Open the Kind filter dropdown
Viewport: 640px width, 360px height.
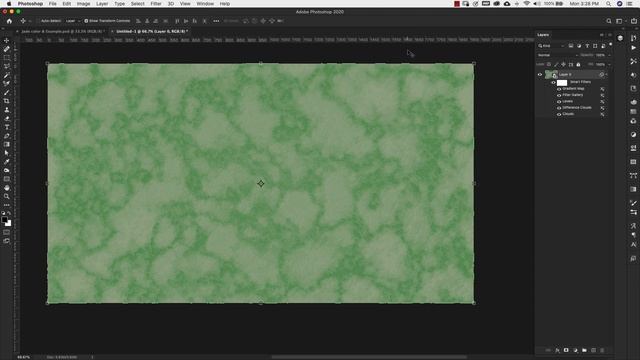(551, 46)
